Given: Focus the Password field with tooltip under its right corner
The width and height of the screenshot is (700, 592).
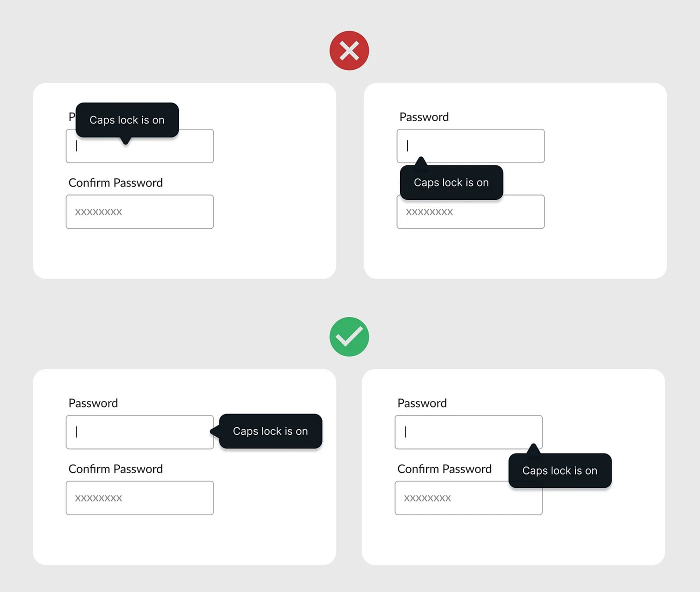Looking at the screenshot, I should click(468, 432).
